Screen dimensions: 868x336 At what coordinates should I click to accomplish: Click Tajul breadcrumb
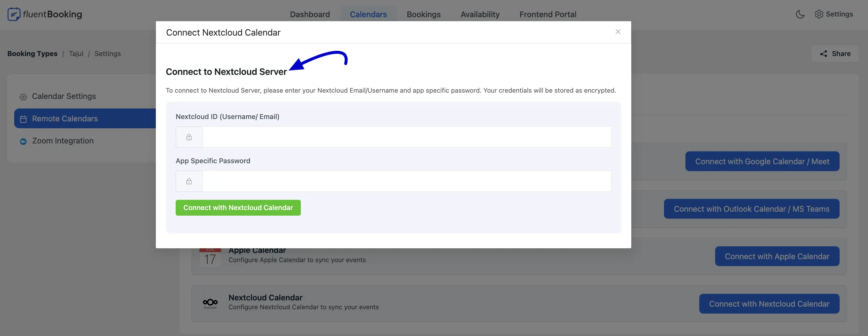(76, 53)
